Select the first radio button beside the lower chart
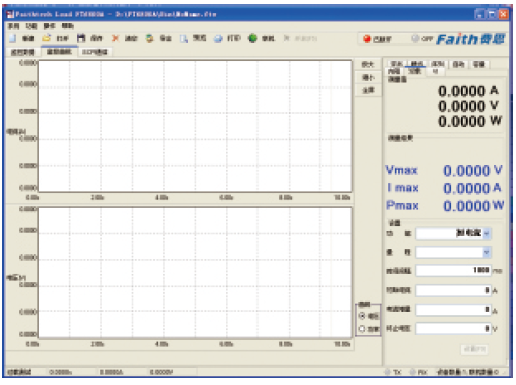Screen dimensions: 516x385 [x=362, y=316]
